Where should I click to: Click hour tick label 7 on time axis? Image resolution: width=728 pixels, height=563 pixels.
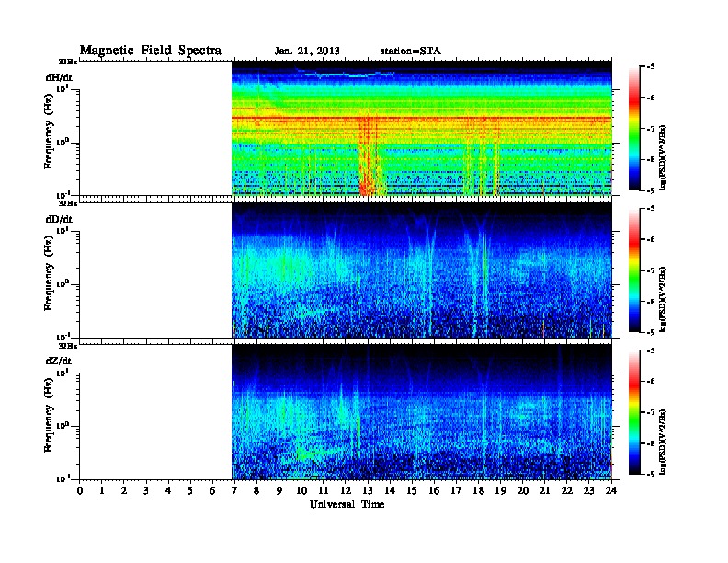coord(235,490)
